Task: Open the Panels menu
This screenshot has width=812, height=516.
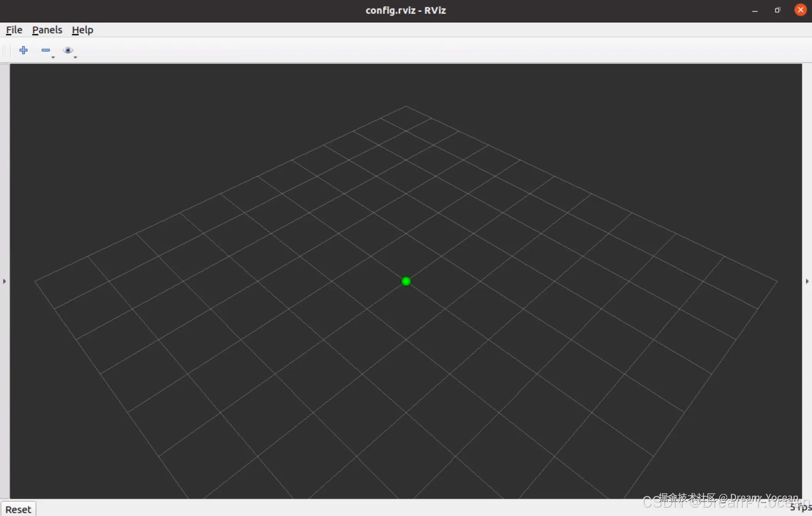Action: tap(47, 30)
